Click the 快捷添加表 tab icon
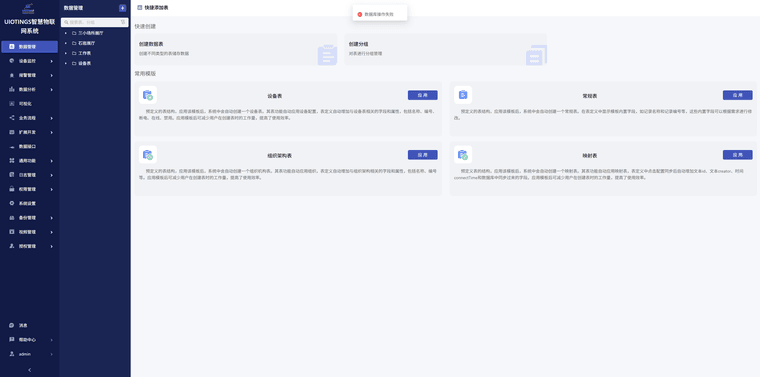This screenshot has height=377, width=760. [x=140, y=8]
